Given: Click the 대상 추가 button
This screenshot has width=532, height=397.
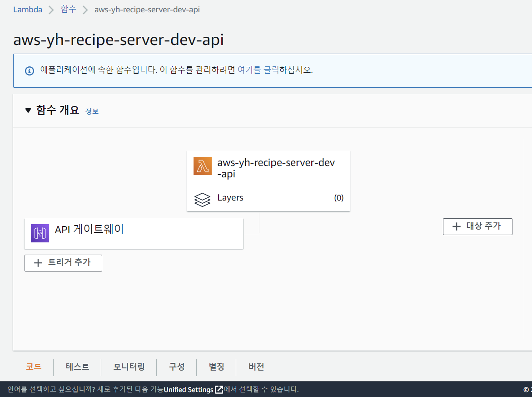Looking at the screenshot, I should click(x=477, y=226).
